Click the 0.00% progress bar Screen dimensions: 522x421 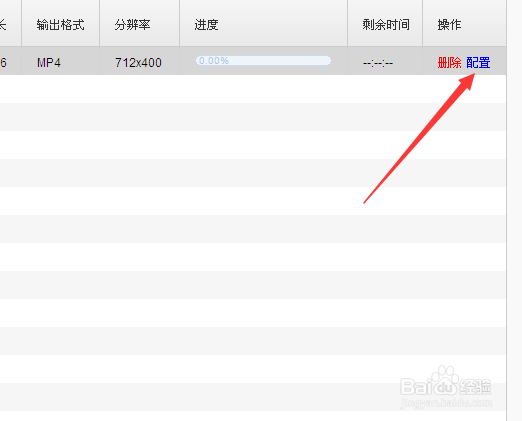tap(263, 61)
